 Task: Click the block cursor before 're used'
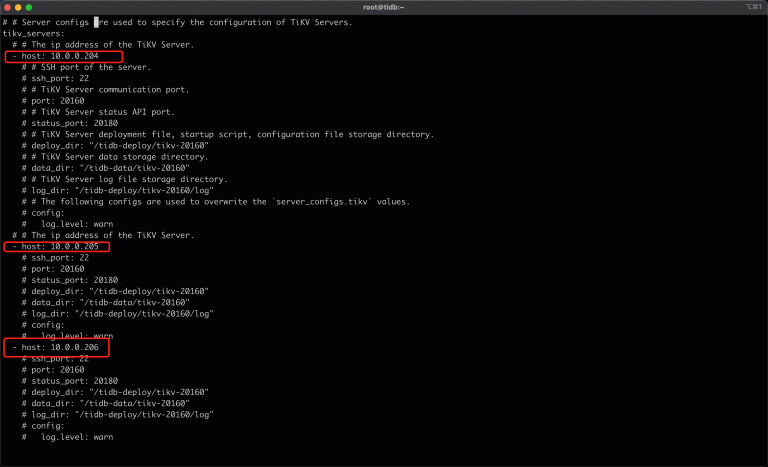click(x=96, y=22)
